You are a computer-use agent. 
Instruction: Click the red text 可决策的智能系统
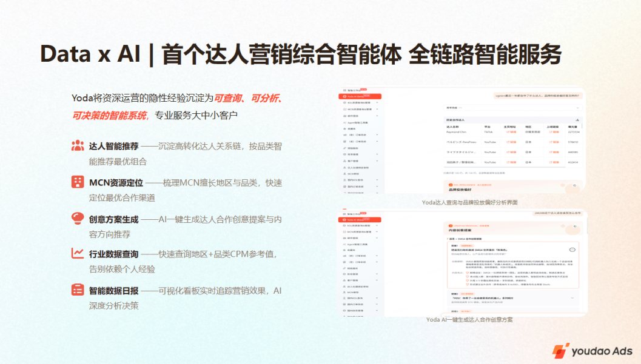click(x=110, y=116)
